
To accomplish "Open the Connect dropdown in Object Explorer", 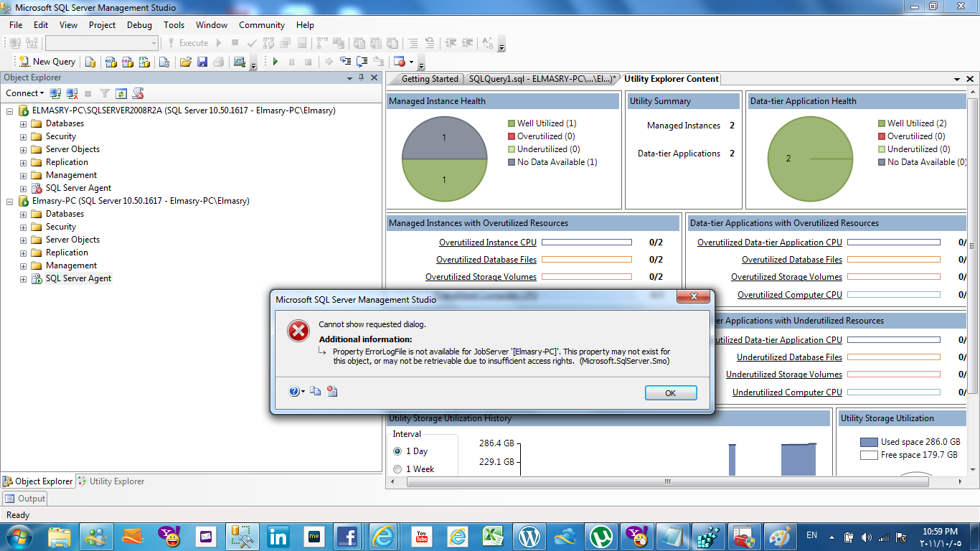I will pos(24,93).
